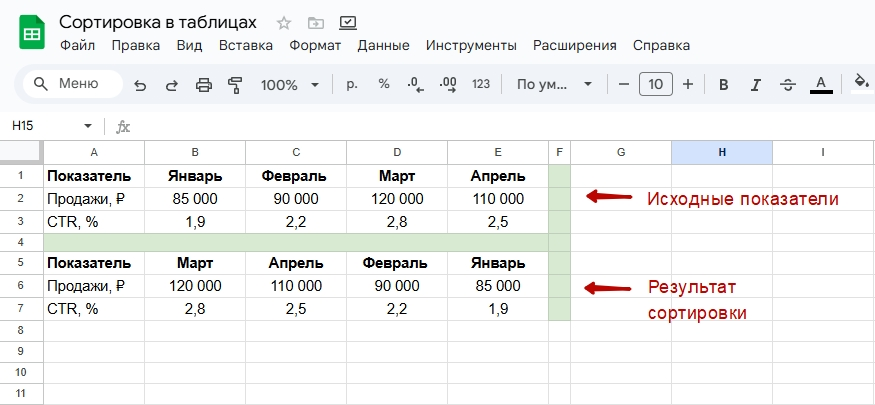Open fill color picker

click(862, 85)
